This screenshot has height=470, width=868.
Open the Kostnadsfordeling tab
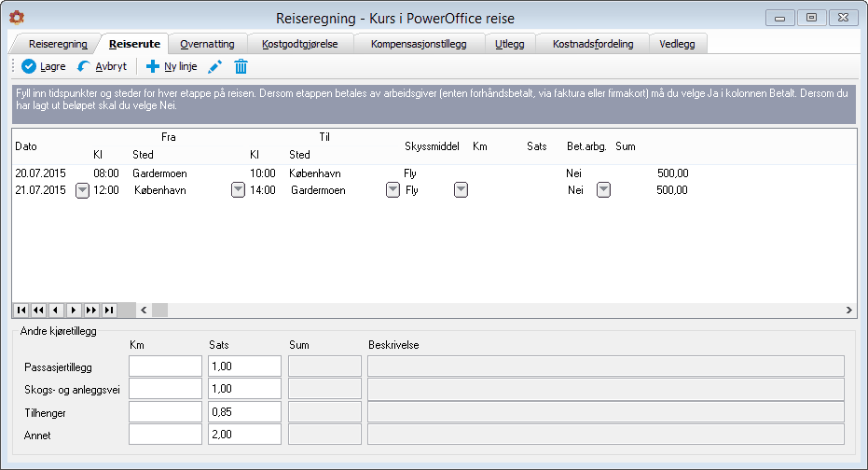[x=593, y=44]
